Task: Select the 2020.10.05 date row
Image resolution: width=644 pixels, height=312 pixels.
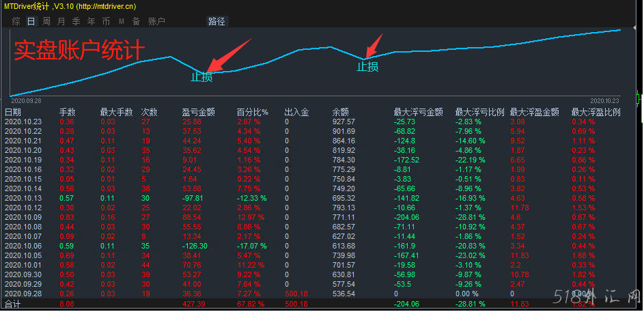Action: pos(24,255)
